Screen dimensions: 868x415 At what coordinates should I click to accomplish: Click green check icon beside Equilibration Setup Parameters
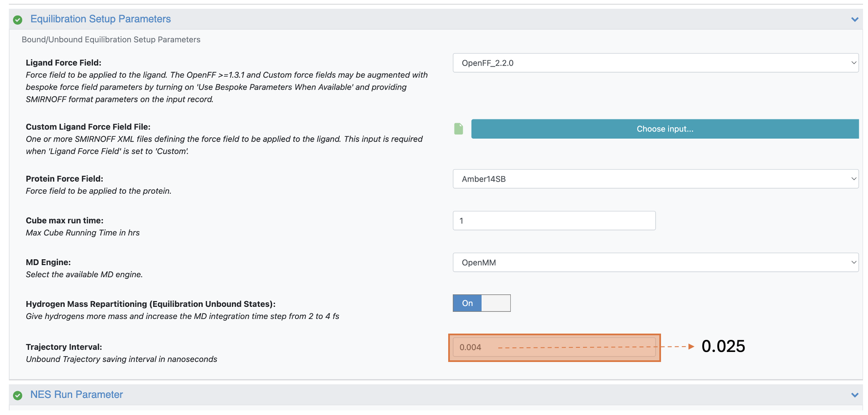pos(18,20)
